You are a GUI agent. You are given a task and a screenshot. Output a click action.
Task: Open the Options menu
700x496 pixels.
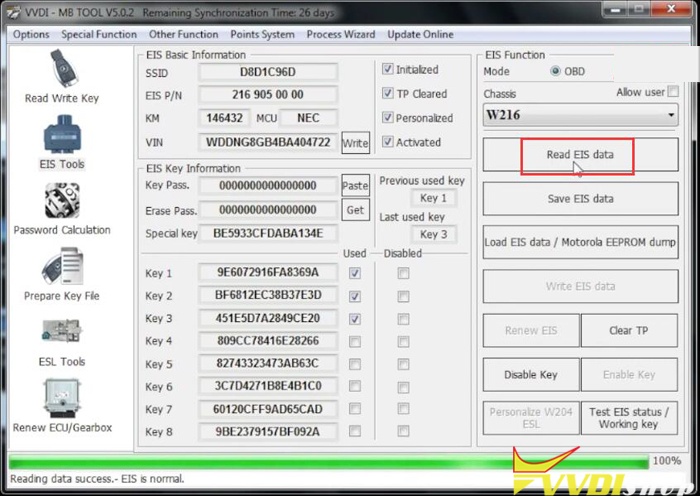31,34
